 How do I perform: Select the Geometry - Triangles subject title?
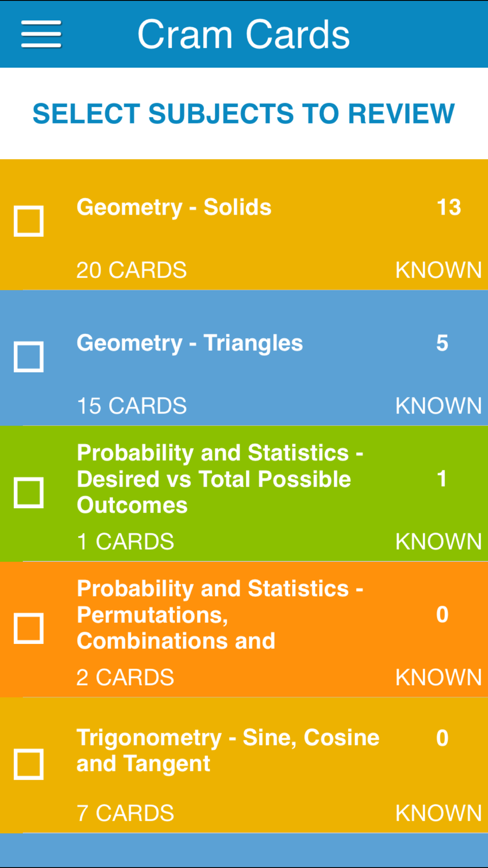[x=190, y=343]
